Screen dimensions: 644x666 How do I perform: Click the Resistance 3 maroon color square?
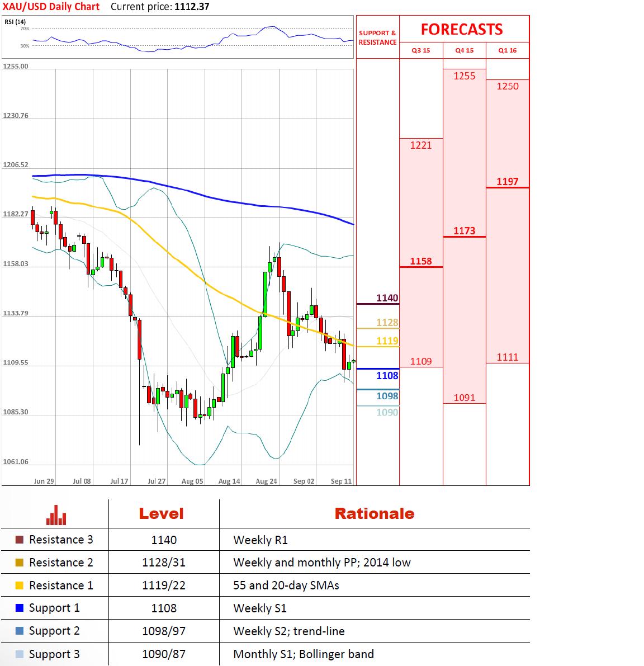tap(19, 540)
